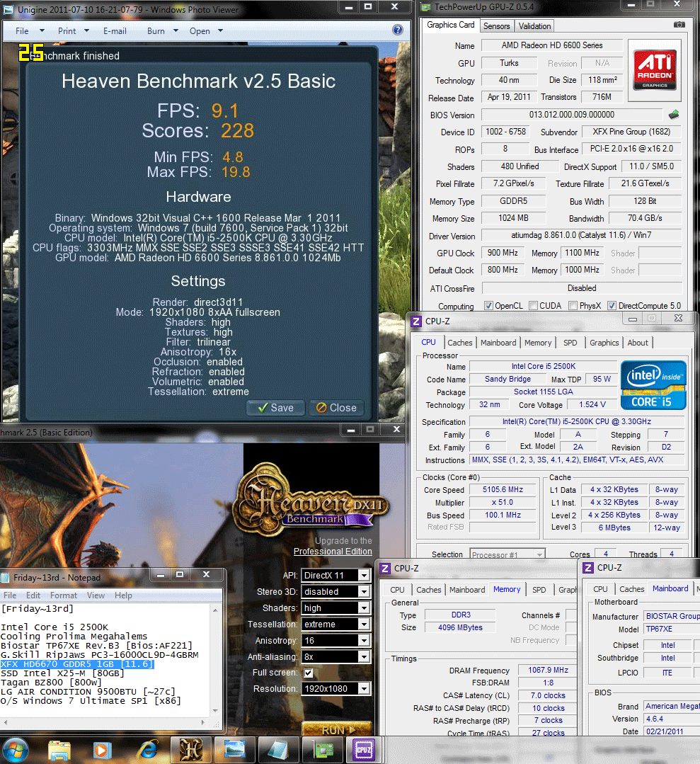Switch to the Heaven benchmark taskbar icon
The image size is (700, 764).
[x=190, y=750]
